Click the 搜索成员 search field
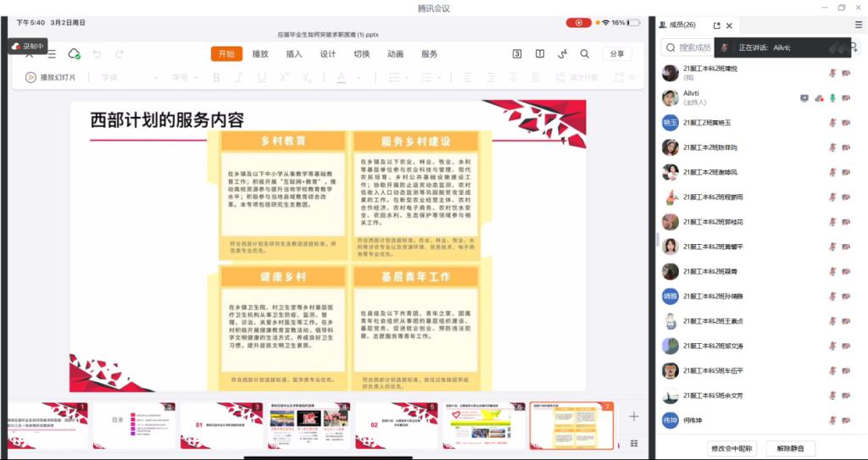Screen dimensions: 868x460 691,47
